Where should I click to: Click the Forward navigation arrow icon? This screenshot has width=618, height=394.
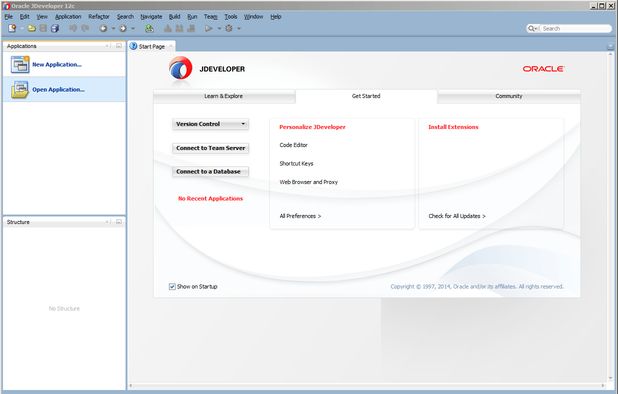click(x=123, y=28)
